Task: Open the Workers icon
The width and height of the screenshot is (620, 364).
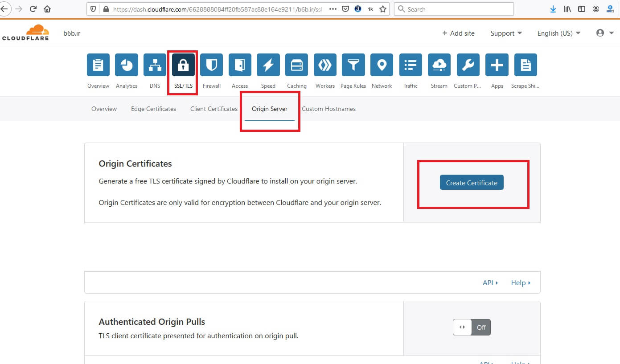Action: 325,65
